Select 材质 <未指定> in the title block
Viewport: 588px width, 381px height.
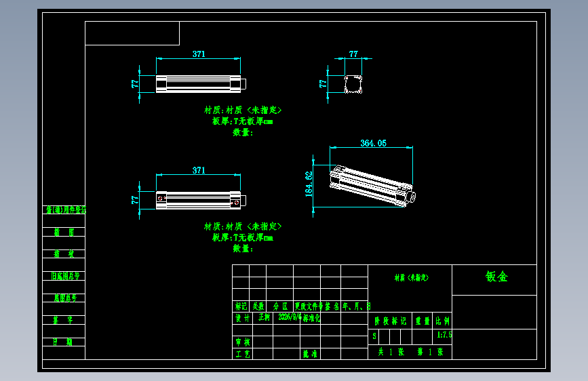[x=412, y=277]
